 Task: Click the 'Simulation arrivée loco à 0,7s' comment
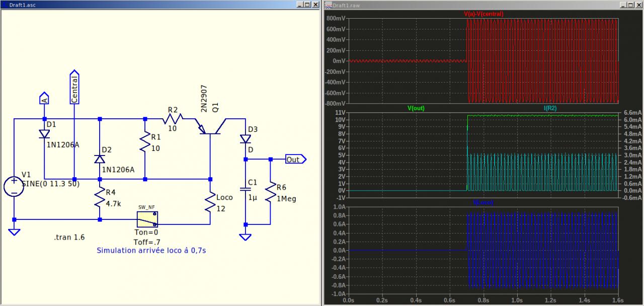151,250
